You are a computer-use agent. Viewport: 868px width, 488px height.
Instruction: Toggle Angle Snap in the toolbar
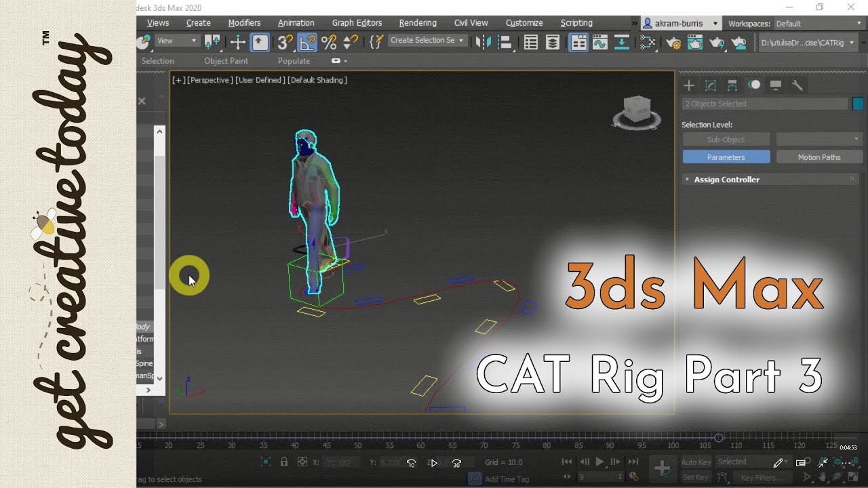(x=307, y=42)
